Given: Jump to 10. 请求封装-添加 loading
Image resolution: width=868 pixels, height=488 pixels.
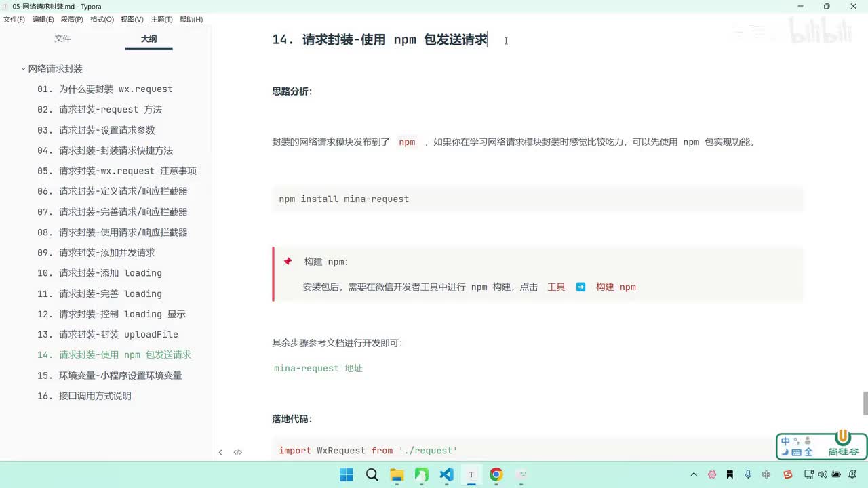Looking at the screenshot, I should 100,273.
